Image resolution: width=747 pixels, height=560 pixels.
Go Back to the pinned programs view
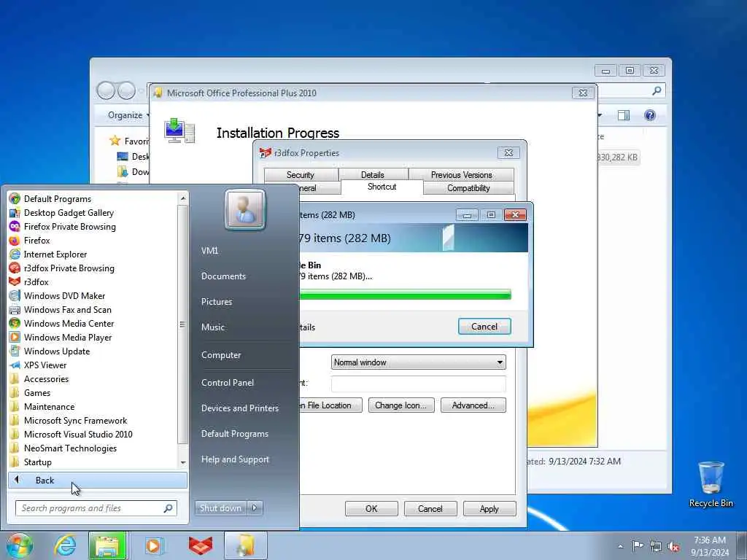click(98, 480)
